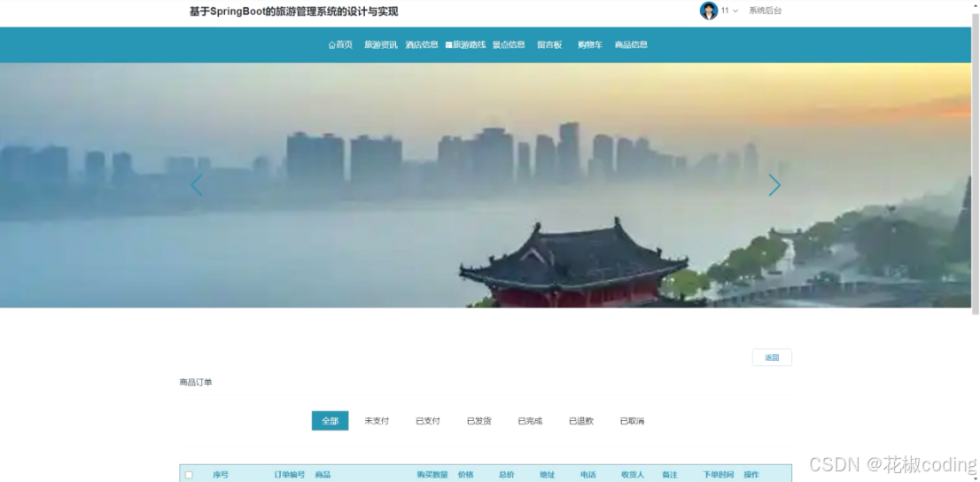The image size is (980, 482).
Task: Click the banner carousel image
Action: click(x=486, y=185)
